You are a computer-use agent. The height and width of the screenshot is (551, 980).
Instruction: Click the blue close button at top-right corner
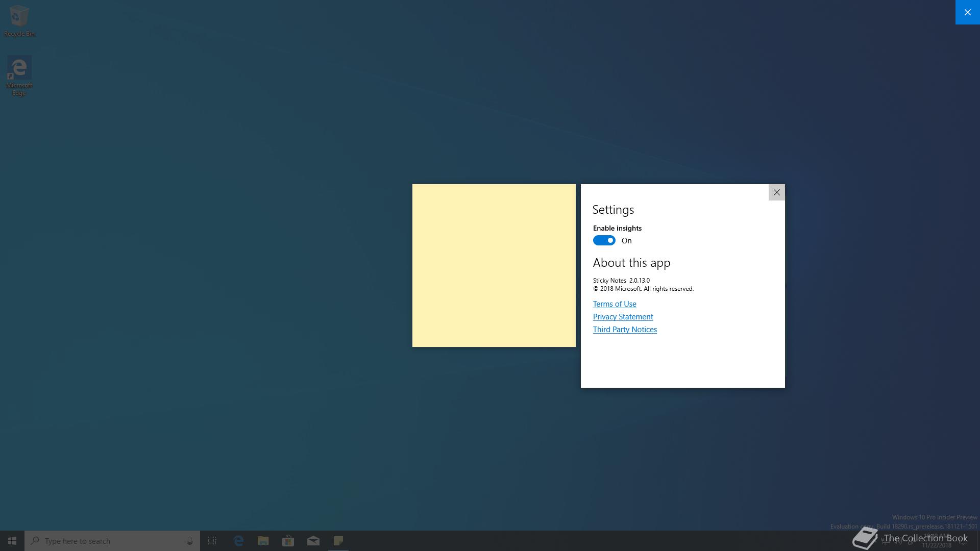[x=967, y=12]
